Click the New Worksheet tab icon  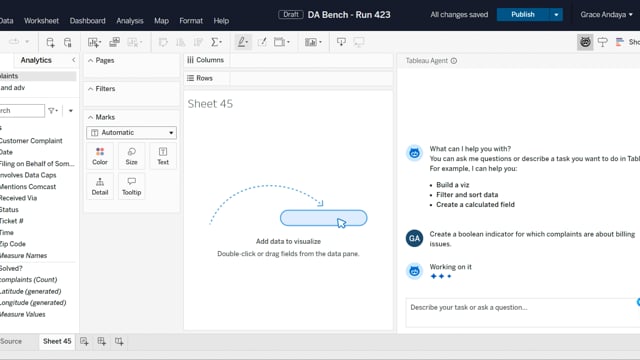pyautogui.click(x=84, y=341)
